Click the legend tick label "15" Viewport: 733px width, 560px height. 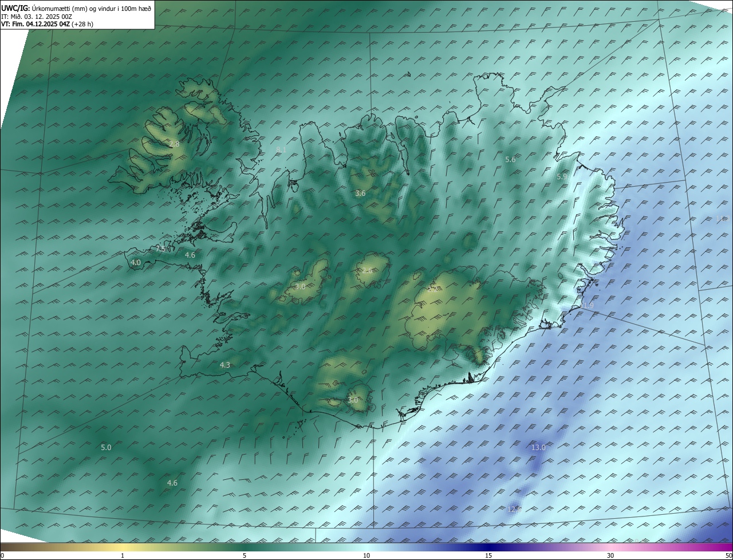click(488, 556)
